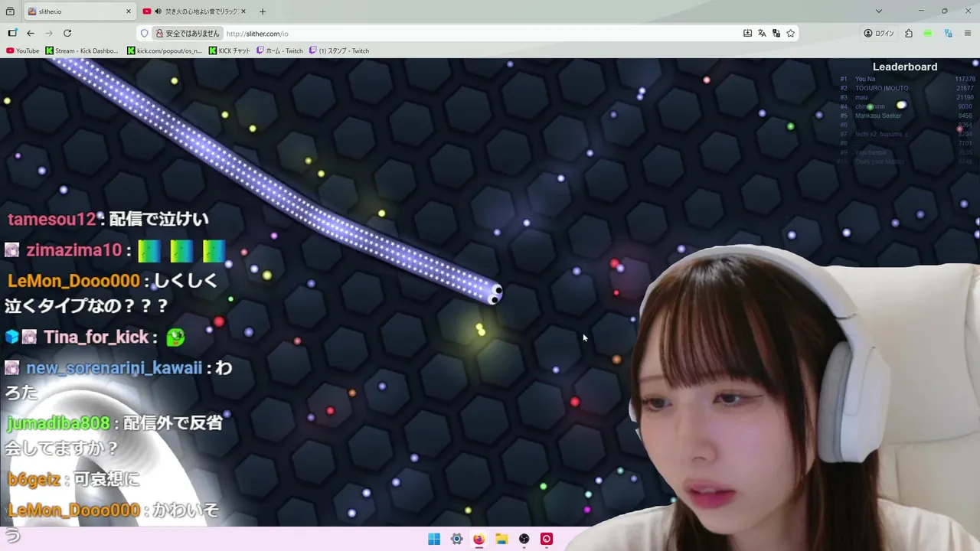Image resolution: width=980 pixels, height=551 pixels.
Task: Switch to the YouTube 焚き火 tab
Action: pyautogui.click(x=196, y=11)
